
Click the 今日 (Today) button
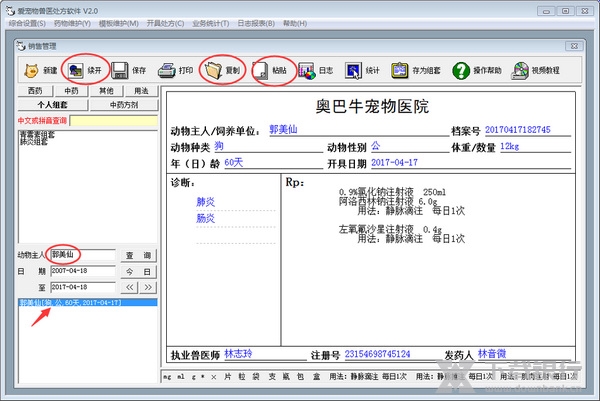pyautogui.click(x=138, y=271)
